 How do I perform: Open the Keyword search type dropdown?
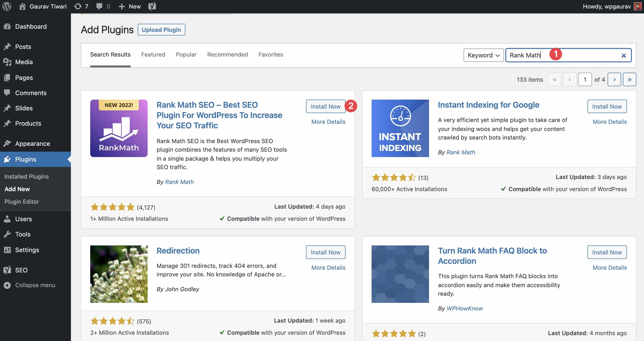tap(483, 55)
